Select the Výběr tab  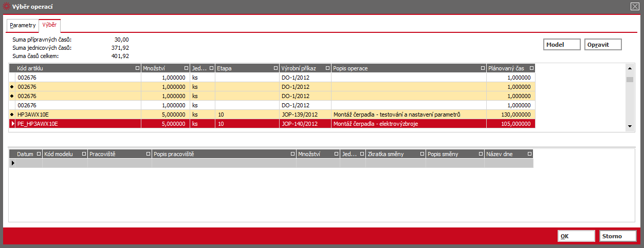tap(50, 25)
